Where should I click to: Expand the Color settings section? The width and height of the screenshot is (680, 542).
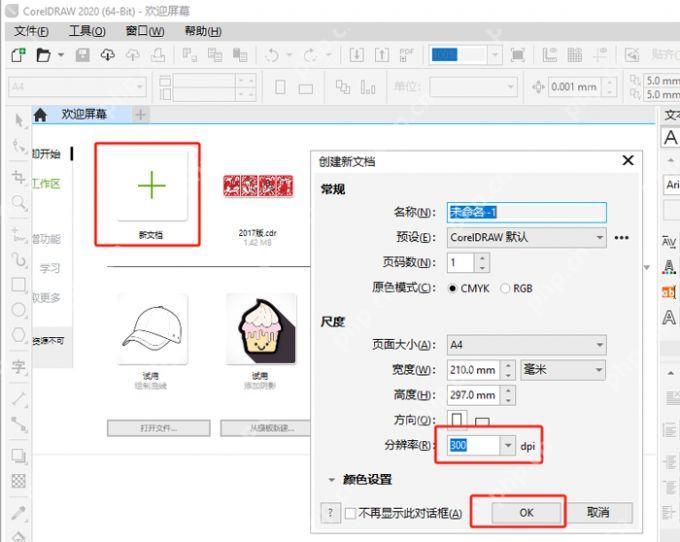[x=331, y=480]
